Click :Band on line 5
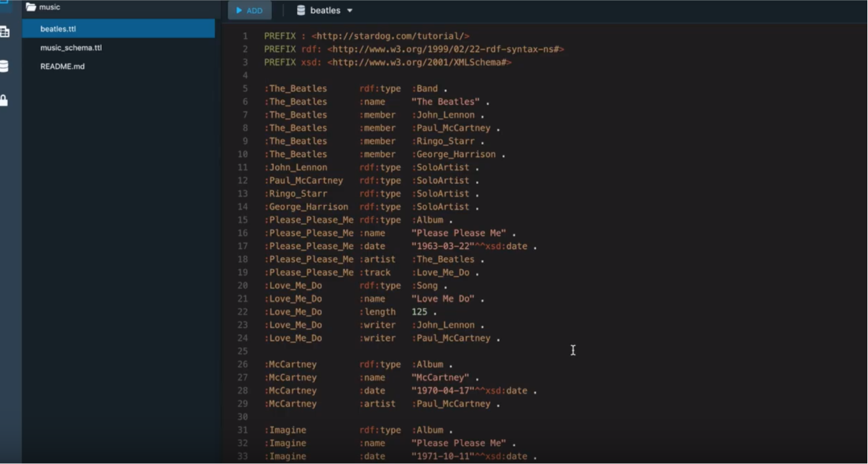 click(424, 89)
